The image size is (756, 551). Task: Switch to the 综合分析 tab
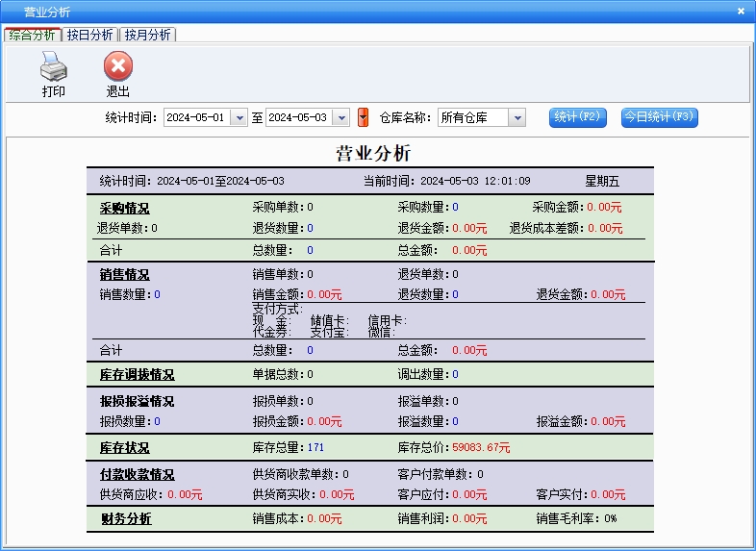(x=32, y=35)
